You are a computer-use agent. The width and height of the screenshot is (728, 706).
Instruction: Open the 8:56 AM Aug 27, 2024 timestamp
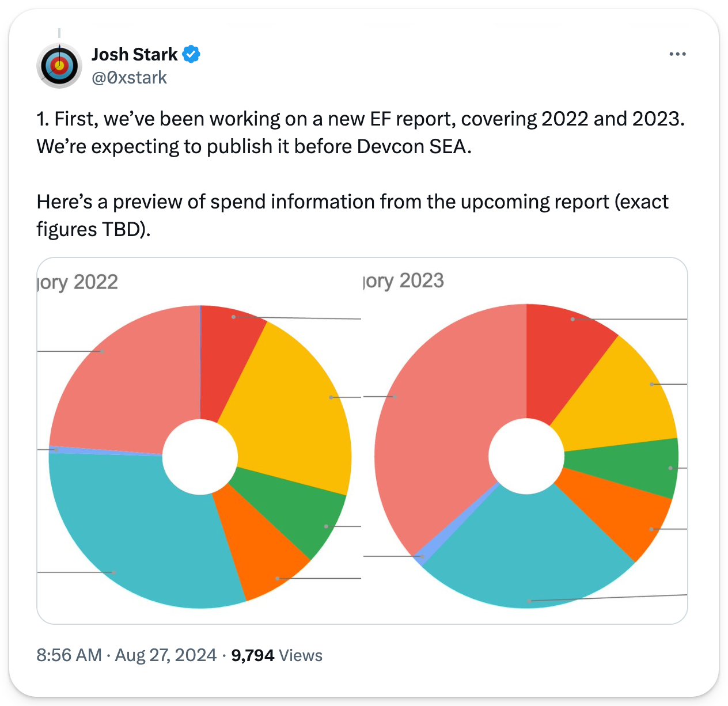pyautogui.click(x=126, y=655)
